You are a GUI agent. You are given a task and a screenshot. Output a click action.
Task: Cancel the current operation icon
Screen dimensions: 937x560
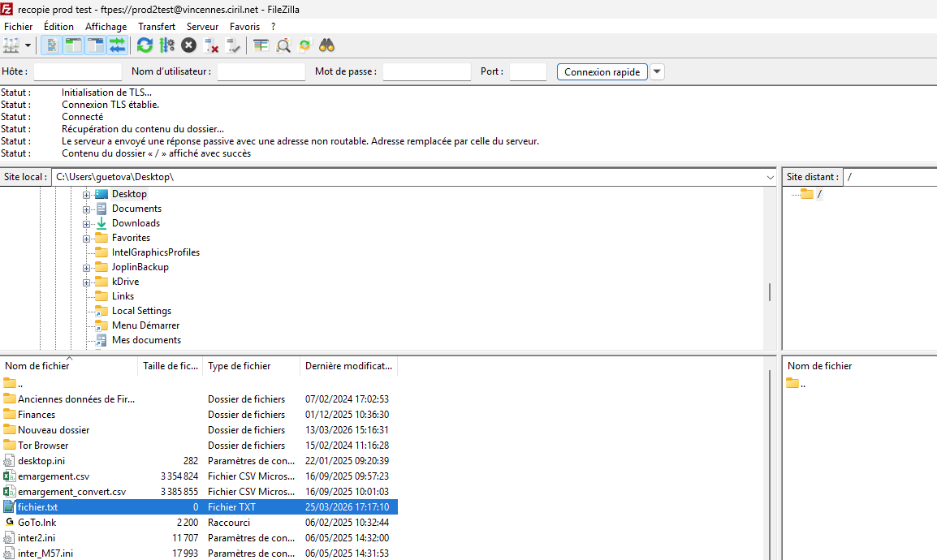pyautogui.click(x=188, y=45)
